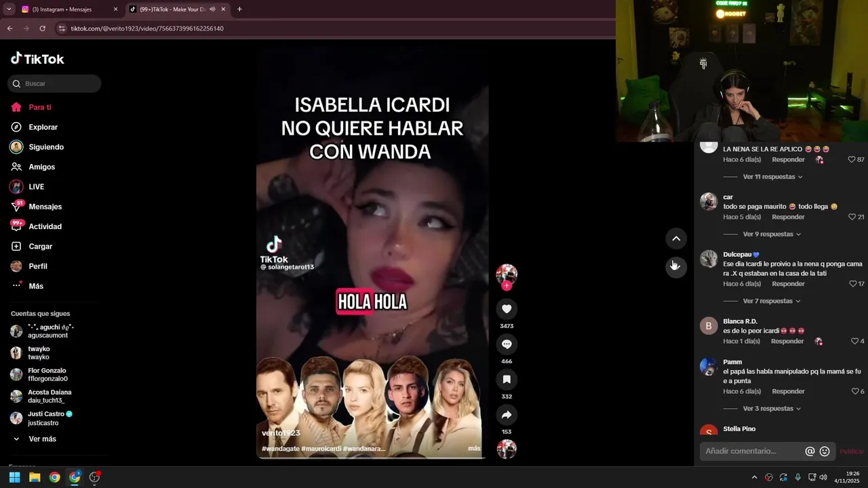Click the taskbar volume icon
868x488 pixels.
pyautogui.click(x=823, y=477)
